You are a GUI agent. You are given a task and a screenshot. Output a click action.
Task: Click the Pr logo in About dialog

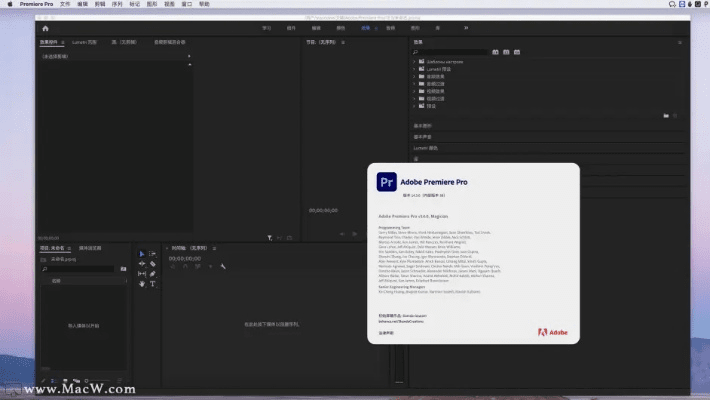coord(387,182)
